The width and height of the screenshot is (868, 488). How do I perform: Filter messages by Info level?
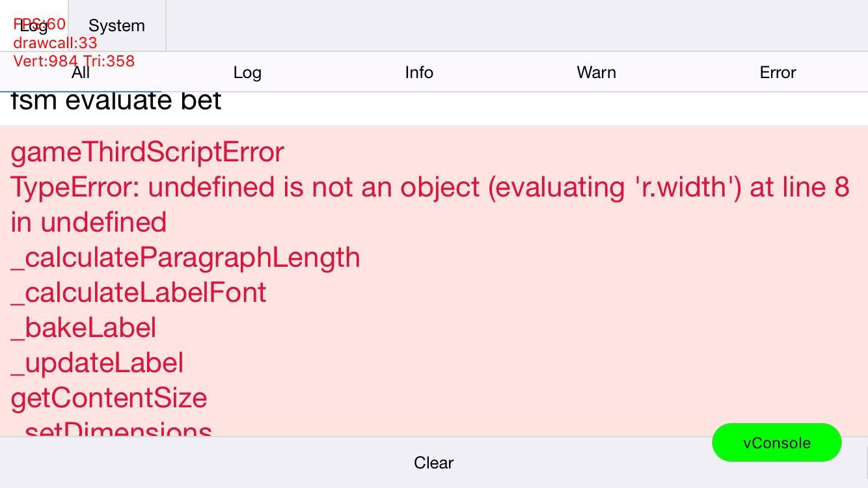419,72
